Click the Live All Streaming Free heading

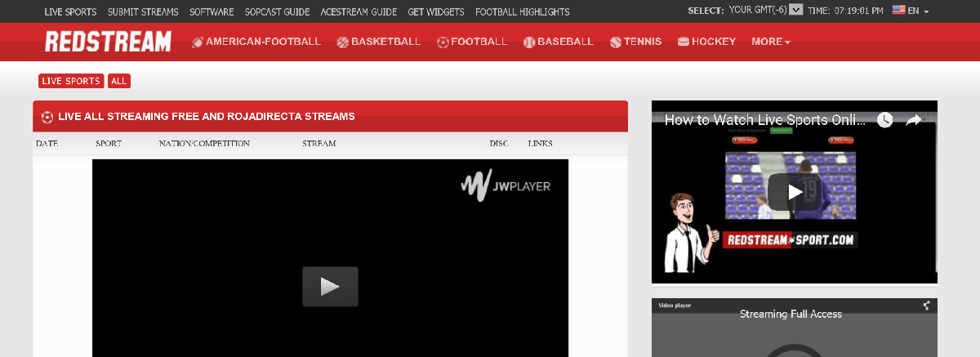pos(207,117)
